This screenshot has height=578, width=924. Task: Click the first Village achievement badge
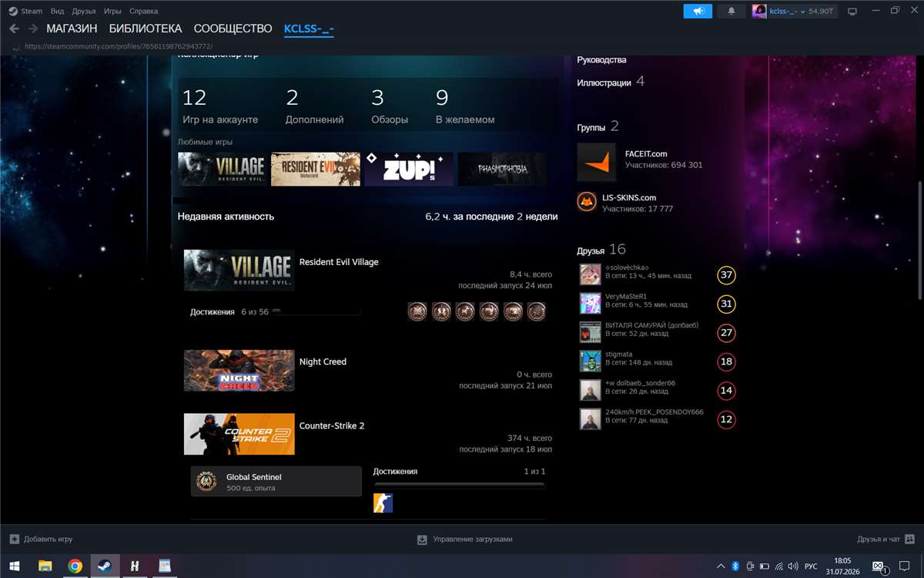(417, 311)
